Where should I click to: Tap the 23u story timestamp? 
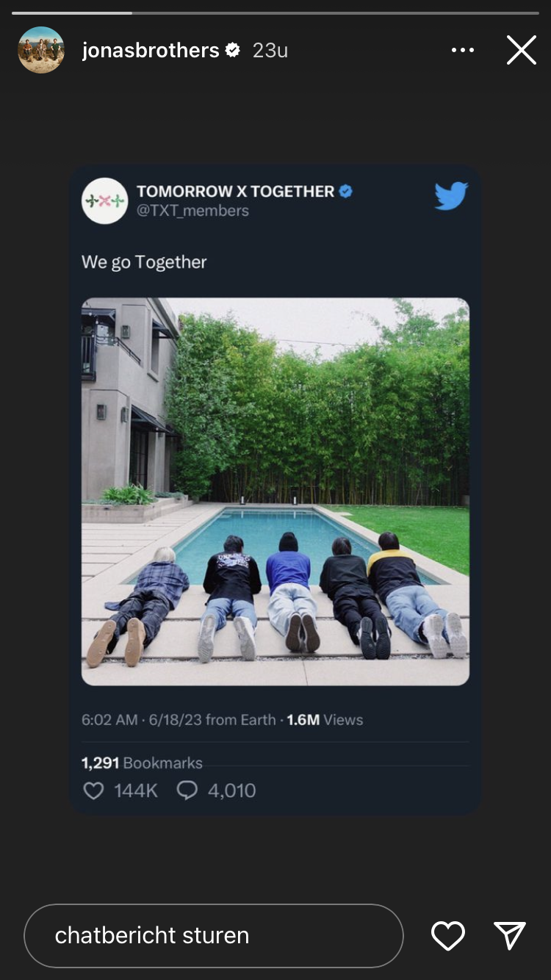point(270,50)
